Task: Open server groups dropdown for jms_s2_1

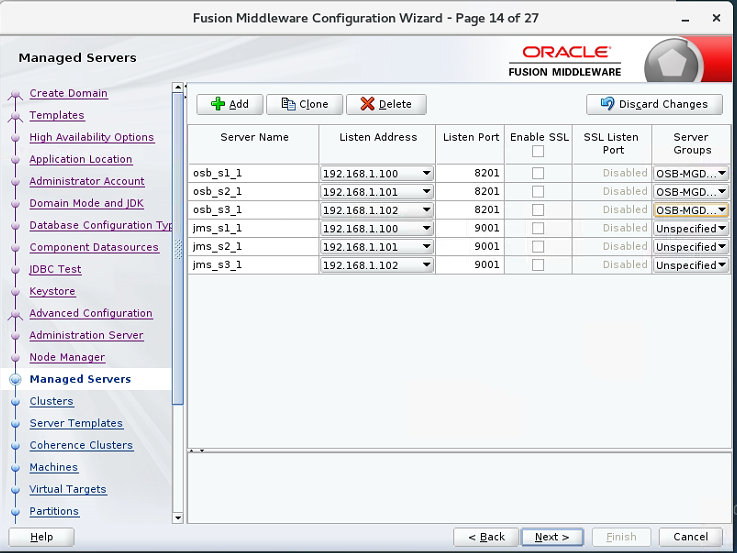Action: point(690,247)
